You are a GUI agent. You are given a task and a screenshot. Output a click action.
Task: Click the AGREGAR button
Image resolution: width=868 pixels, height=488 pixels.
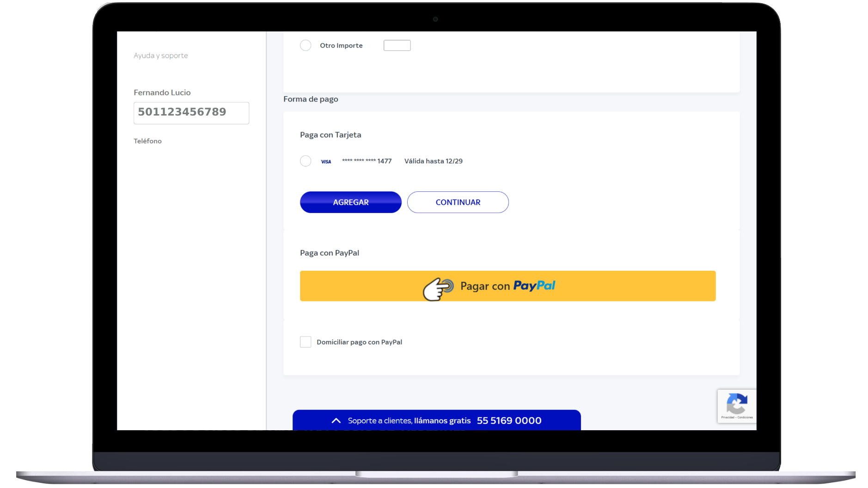[351, 202]
